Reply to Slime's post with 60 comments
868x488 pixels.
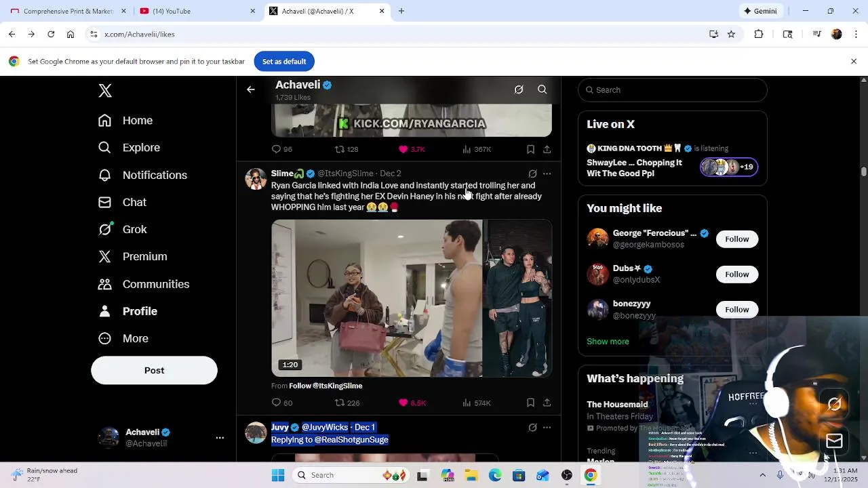click(281, 403)
